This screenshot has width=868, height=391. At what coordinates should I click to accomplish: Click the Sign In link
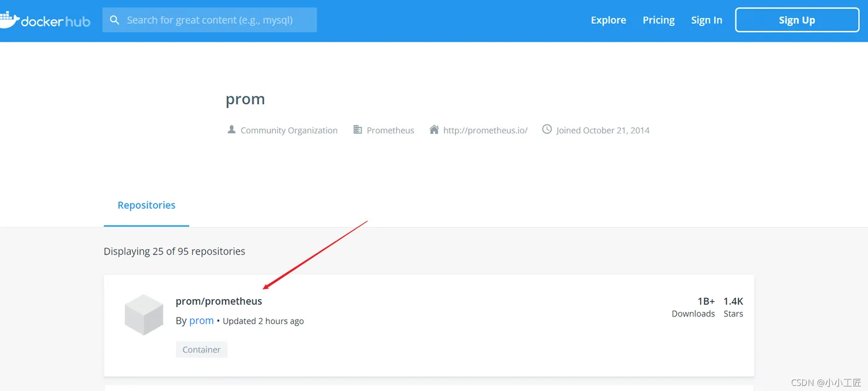tap(706, 20)
